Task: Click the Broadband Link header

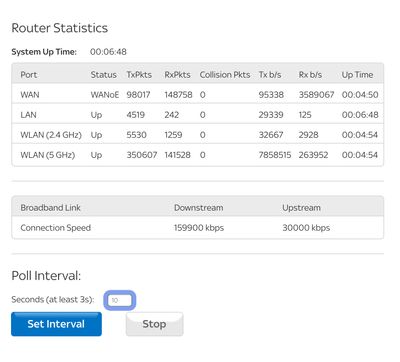Action: (x=50, y=208)
